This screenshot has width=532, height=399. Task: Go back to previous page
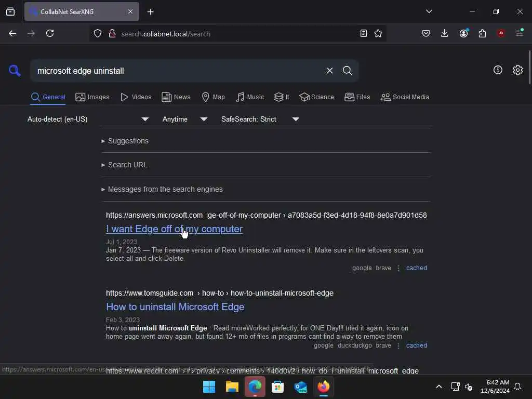click(x=12, y=33)
